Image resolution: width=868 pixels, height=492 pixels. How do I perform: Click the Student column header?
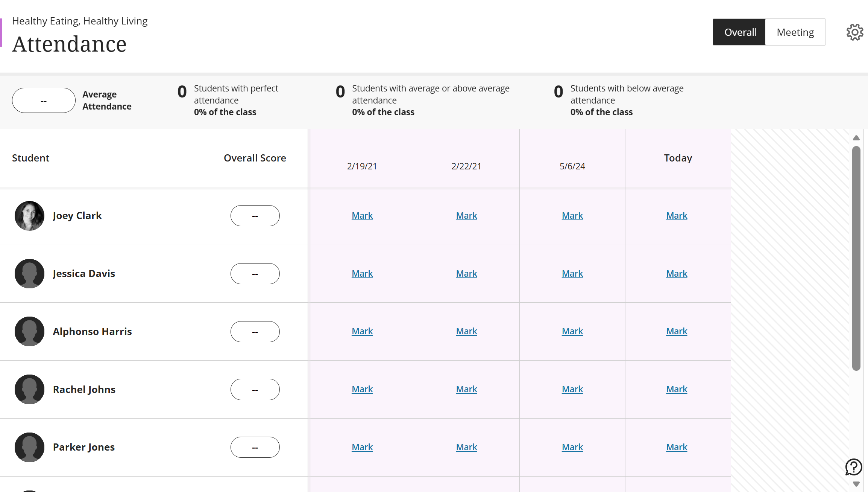[30, 158]
